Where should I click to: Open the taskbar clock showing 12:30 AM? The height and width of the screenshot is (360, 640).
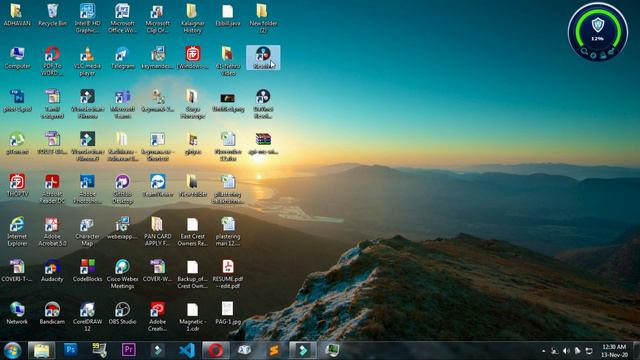[x=614, y=351]
